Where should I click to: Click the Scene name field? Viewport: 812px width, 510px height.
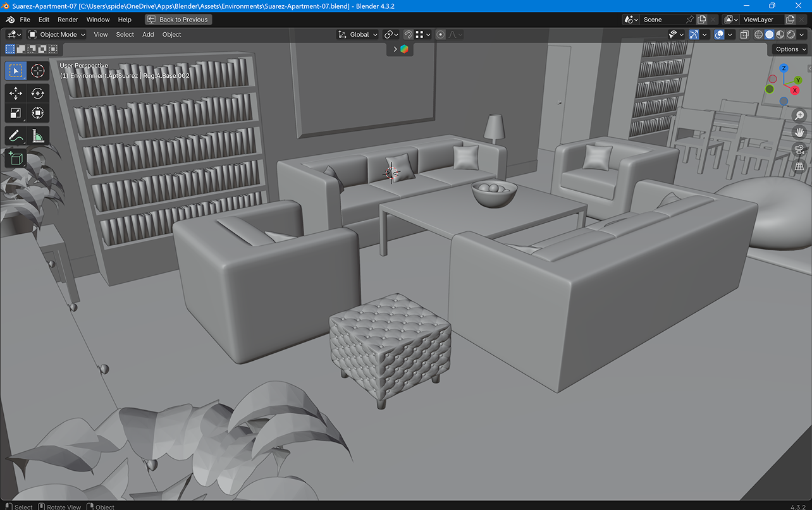click(x=662, y=20)
